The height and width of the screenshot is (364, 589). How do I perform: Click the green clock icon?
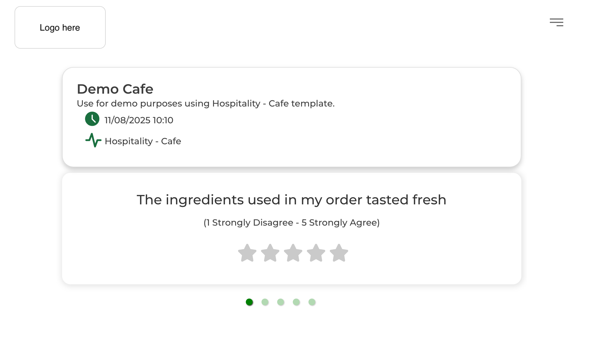tap(92, 119)
